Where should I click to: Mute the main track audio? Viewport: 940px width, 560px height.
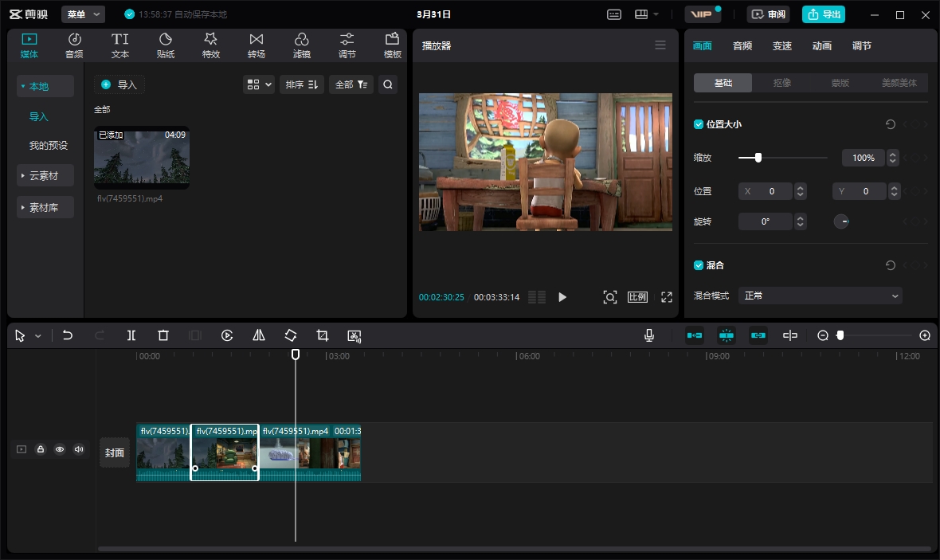point(79,449)
